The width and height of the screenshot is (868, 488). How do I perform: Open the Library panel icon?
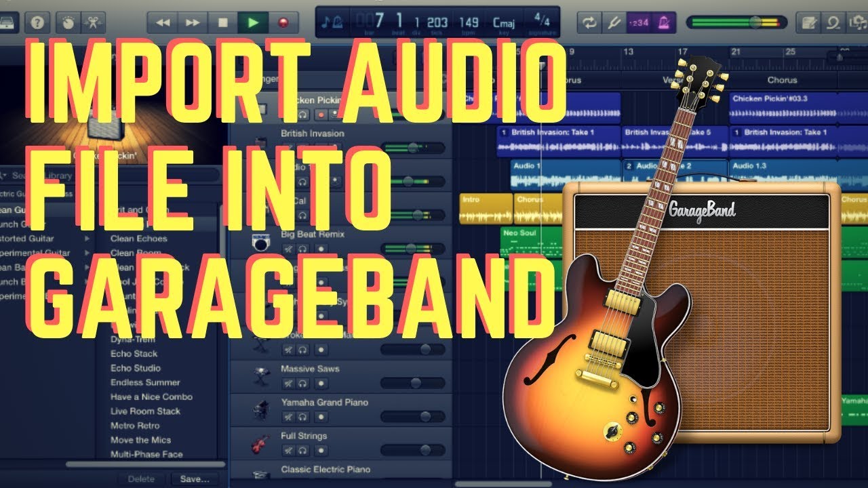click(x=8, y=22)
